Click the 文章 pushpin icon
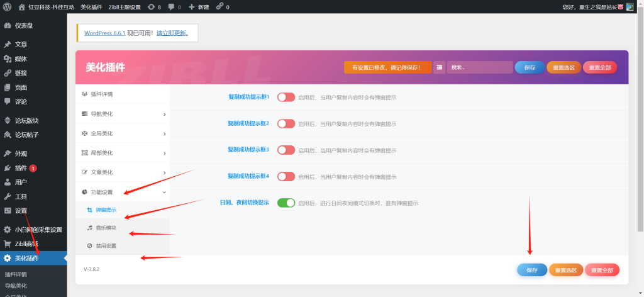Viewport: 644px width, 297px height. 8,45
